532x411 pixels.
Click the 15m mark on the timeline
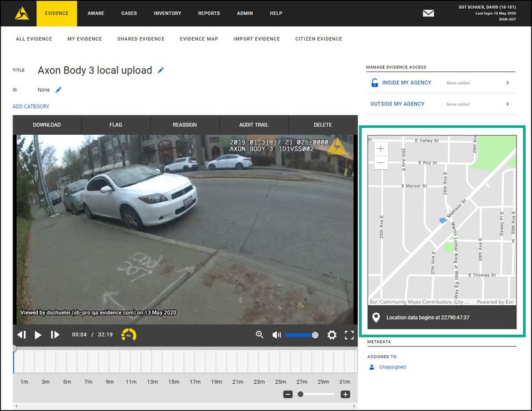click(174, 382)
